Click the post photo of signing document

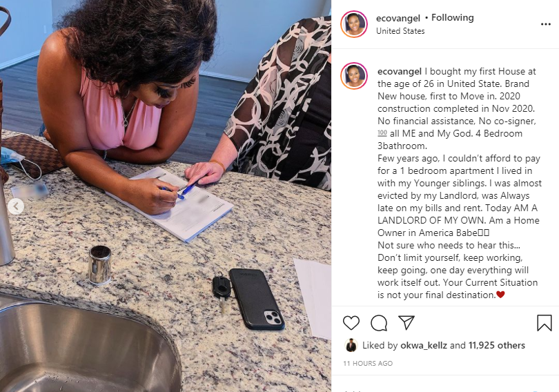pos(166,196)
